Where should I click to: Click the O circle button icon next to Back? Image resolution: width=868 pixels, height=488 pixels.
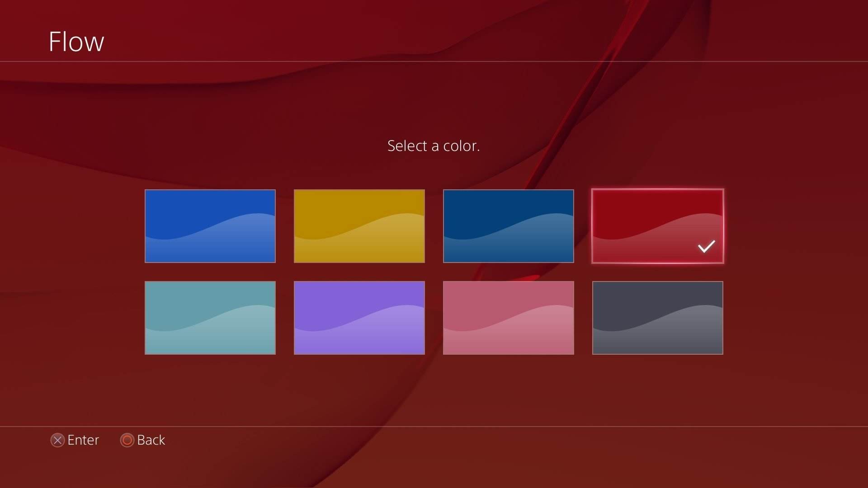pos(127,440)
